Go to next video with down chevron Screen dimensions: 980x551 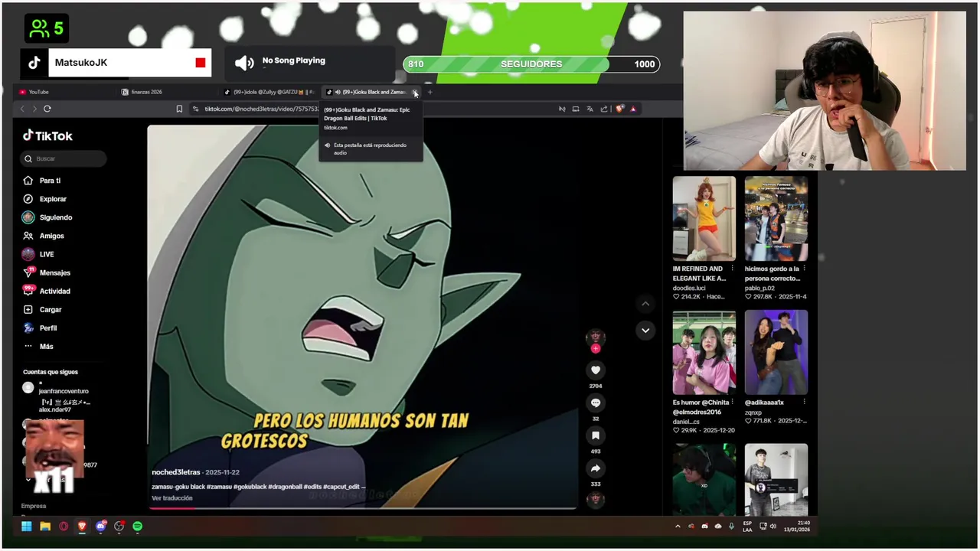coord(645,331)
